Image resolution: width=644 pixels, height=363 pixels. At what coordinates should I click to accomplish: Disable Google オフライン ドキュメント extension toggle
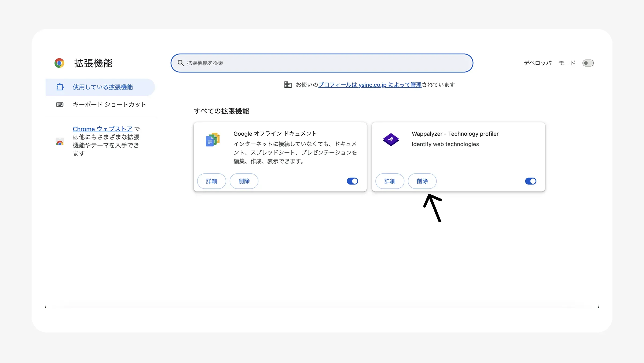(x=352, y=181)
